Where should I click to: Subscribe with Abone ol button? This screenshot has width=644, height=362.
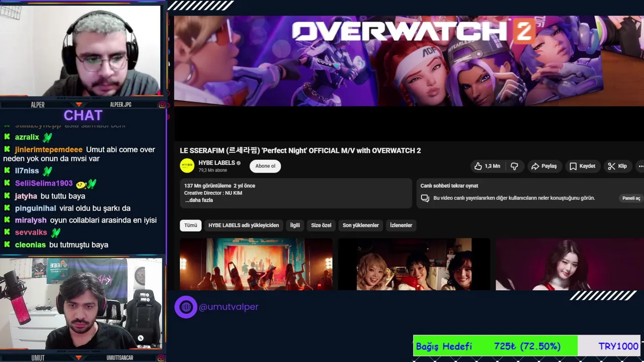[265, 166]
